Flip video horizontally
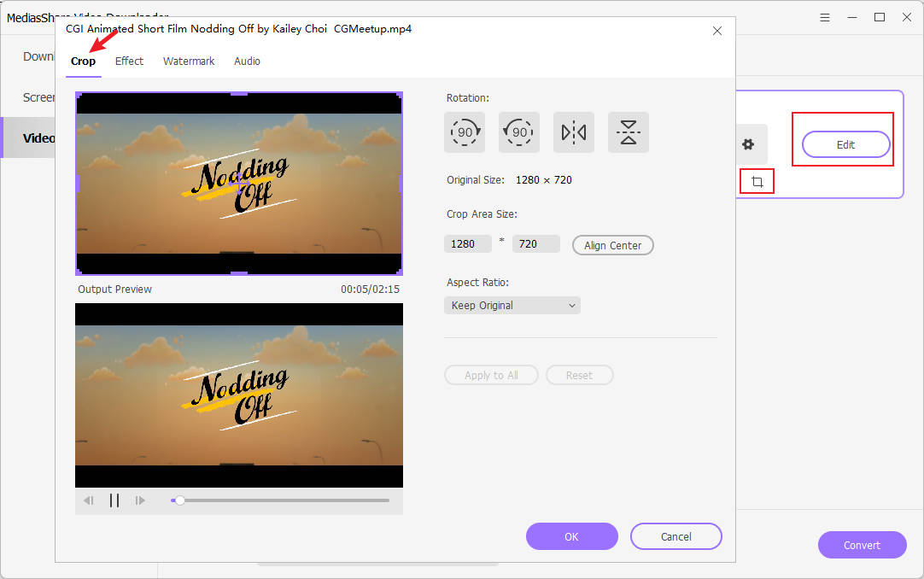Viewport: 924px width, 579px height. point(573,132)
